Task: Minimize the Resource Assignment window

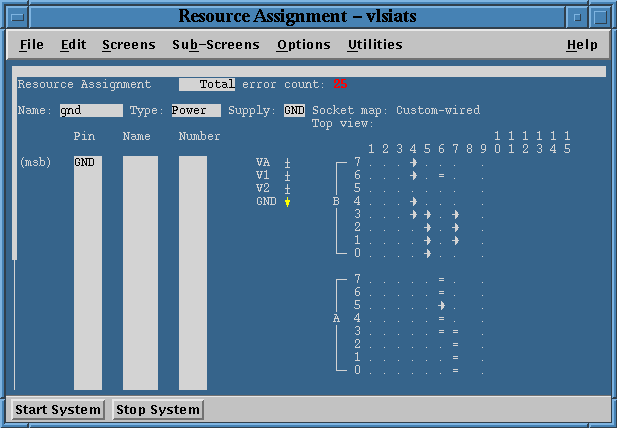Action: tap(577, 17)
